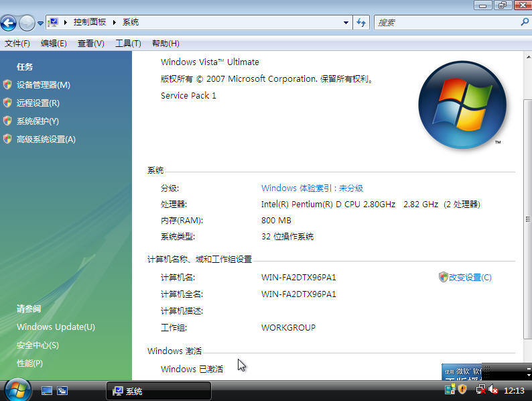Click the Back navigation arrow button

pos(9,23)
